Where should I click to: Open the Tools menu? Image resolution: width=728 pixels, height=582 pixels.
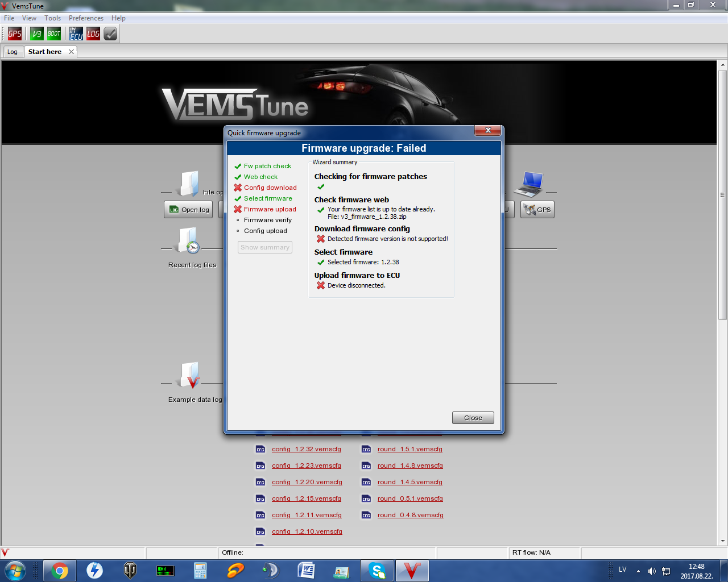point(53,18)
